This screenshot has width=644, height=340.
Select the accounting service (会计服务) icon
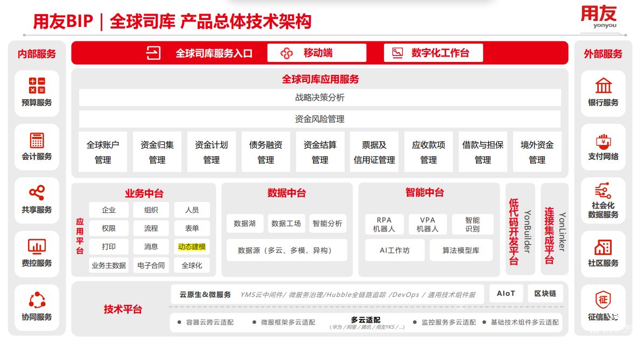[x=37, y=141]
